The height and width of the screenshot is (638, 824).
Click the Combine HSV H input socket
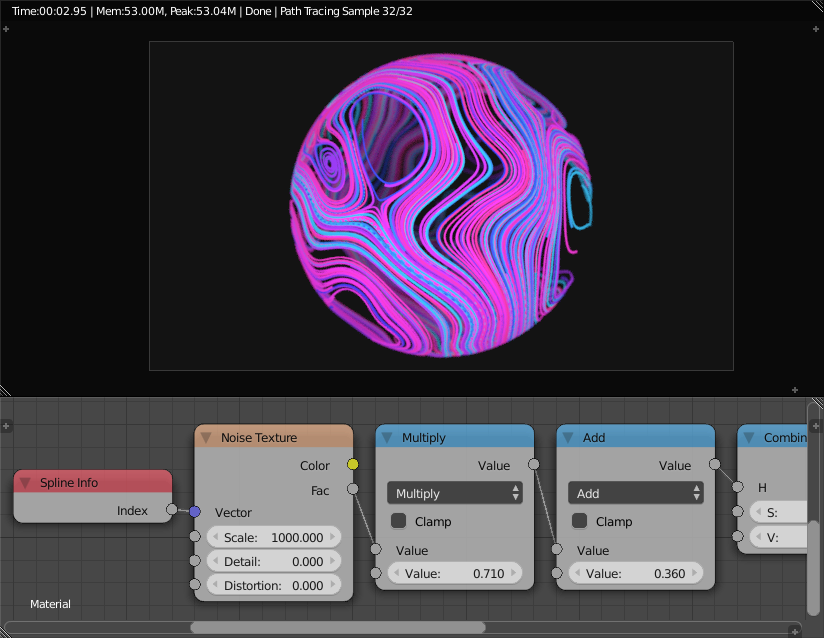tap(738, 487)
